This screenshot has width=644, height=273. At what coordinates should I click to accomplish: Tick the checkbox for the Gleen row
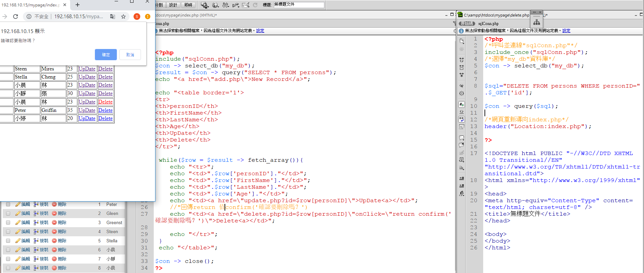8,213
